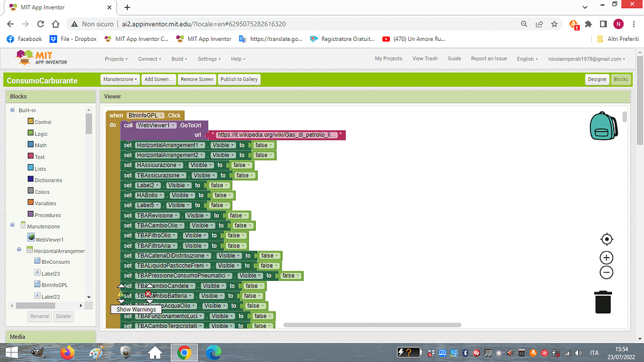
Task: Collapse the Built-in blocks tree
Action: [x=13, y=110]
